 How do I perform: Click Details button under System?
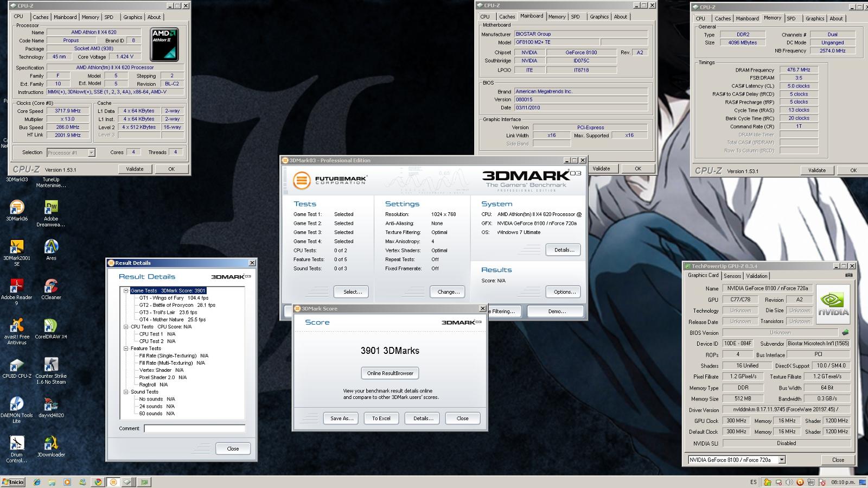[564, 250]
